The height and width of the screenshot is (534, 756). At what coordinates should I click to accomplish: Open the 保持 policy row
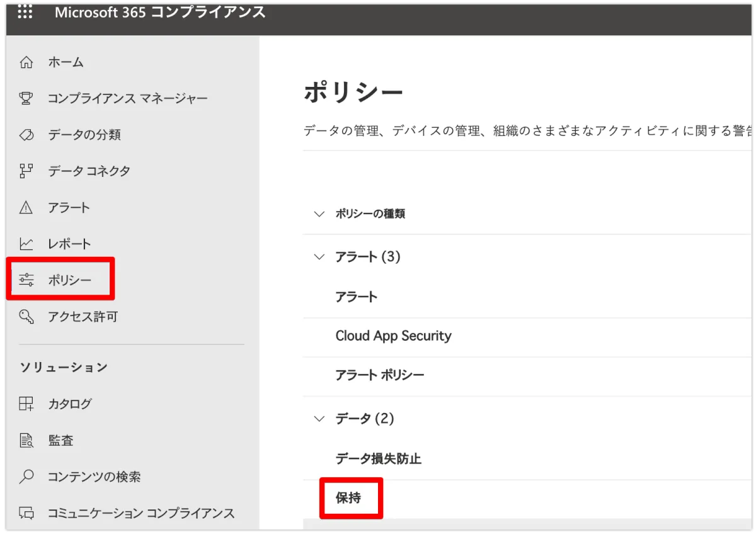(x=527, y=499)
